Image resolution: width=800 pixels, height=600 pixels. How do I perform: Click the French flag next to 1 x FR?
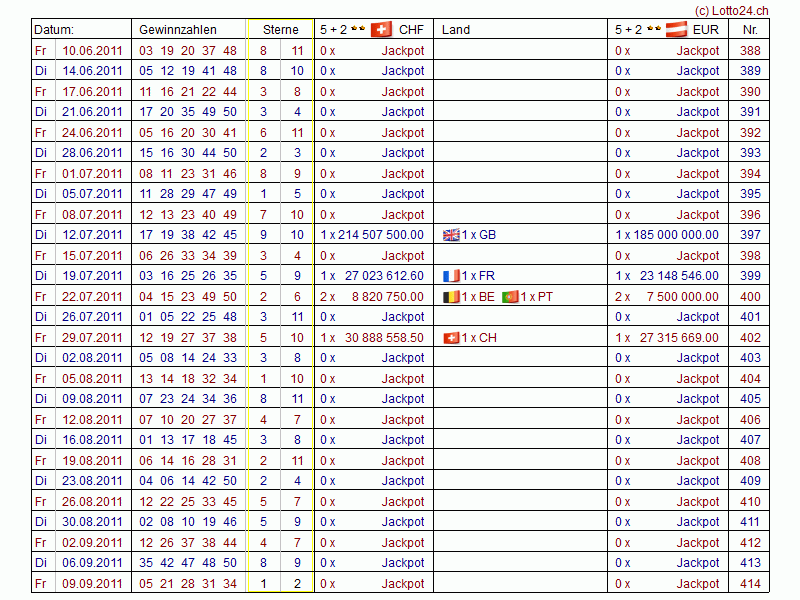point(451,276)
